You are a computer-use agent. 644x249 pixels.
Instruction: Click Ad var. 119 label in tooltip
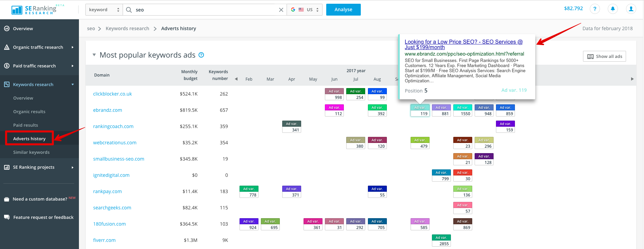[514, 90]
